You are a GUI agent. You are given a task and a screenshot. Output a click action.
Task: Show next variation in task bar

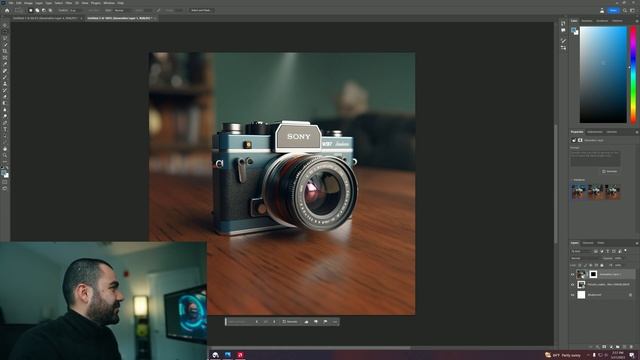[274, 322]
